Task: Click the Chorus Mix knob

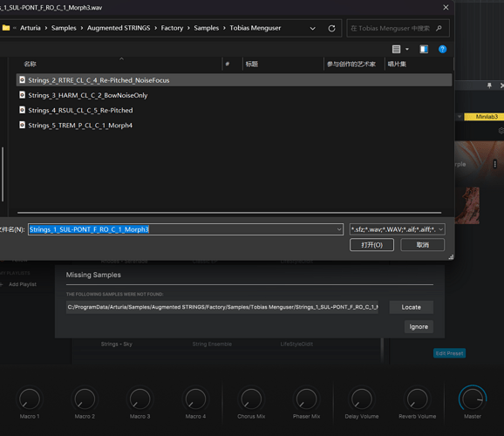Action: click(x=251, y=399)
